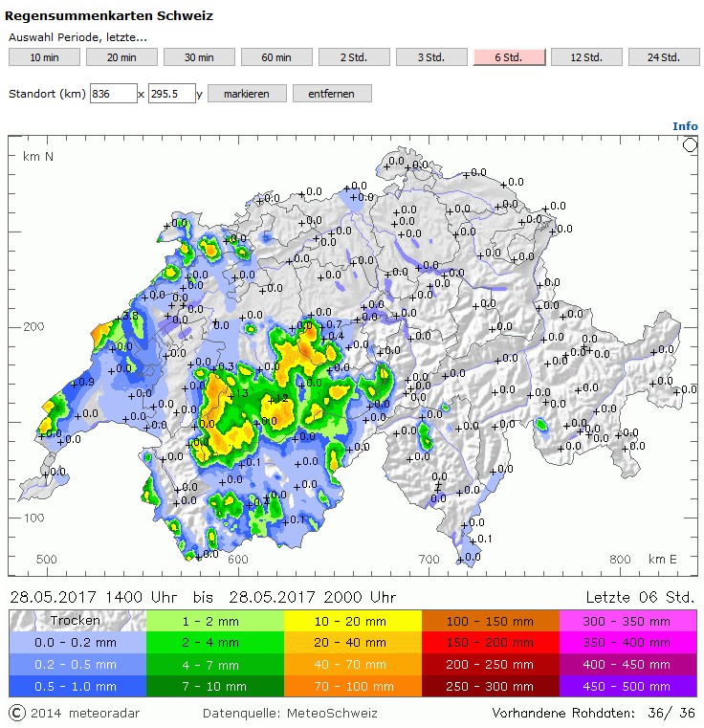Click the copyright symbol beside 2014 meteoradar

(x=16, y=713)
